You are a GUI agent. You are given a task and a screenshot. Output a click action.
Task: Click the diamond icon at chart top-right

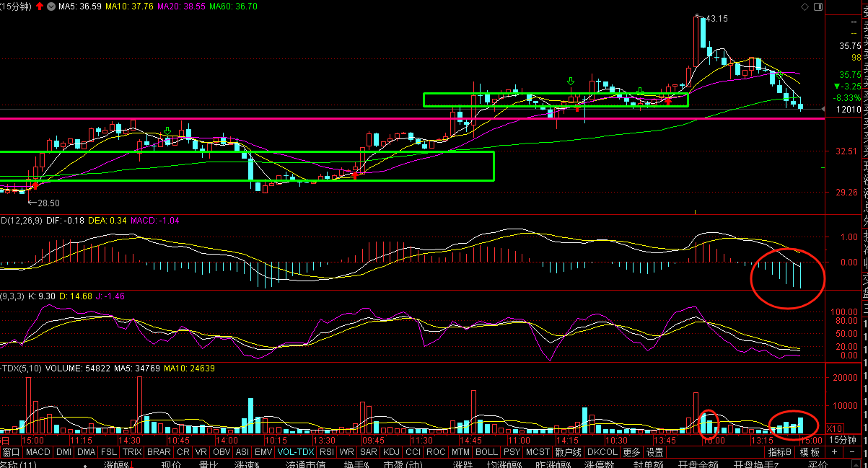[x=805, y=6]
